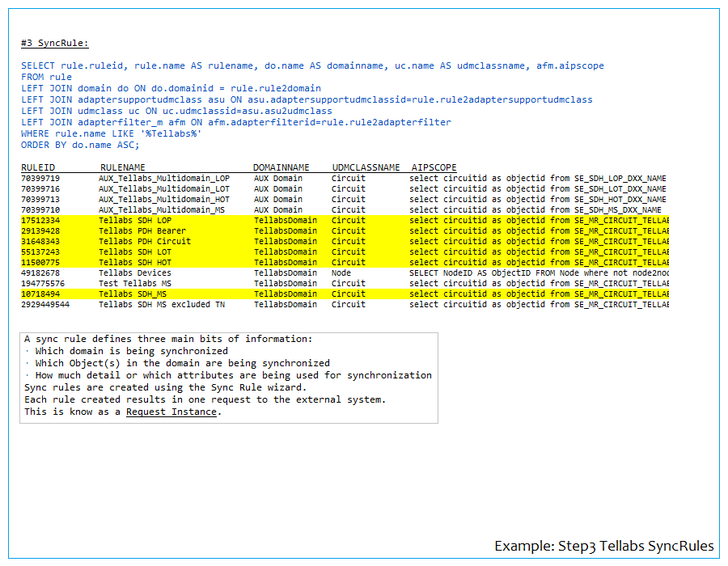Click the Example: Step3 Tellabs SyncRules caption
The height and width of the screenshot is (566, 728).
(604, 546)
